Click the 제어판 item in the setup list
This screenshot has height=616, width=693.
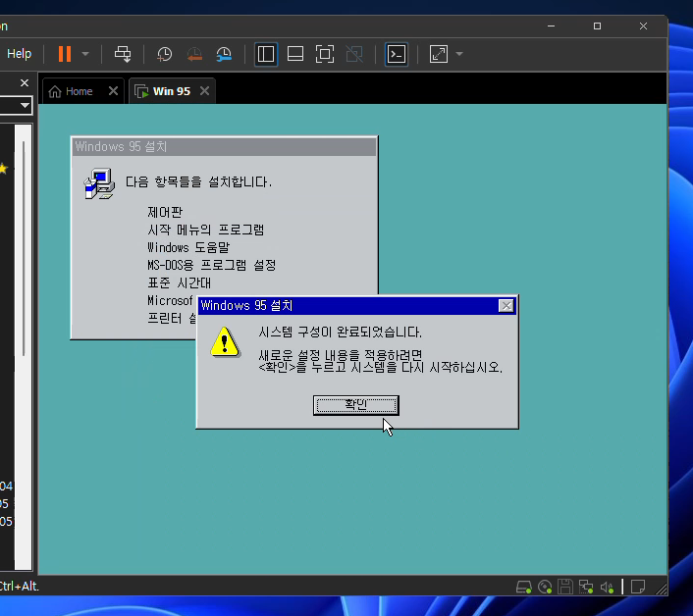(x=165, y=213)
